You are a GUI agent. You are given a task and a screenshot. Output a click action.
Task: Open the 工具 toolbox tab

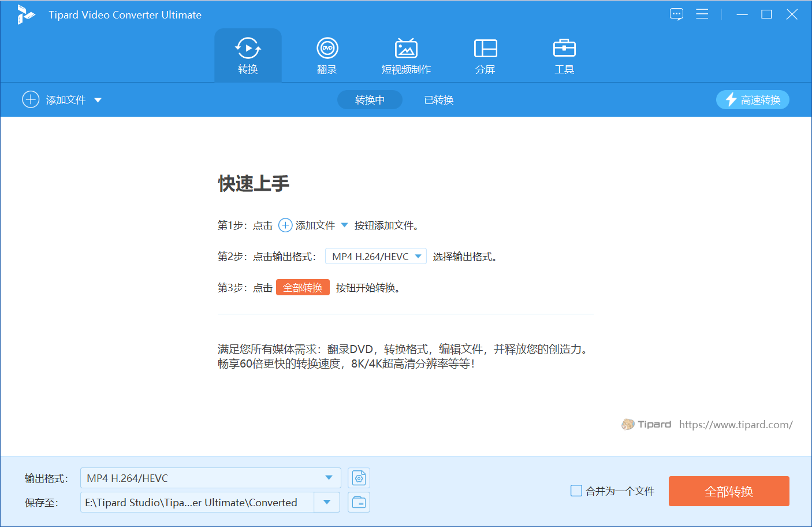pos(564,55)
